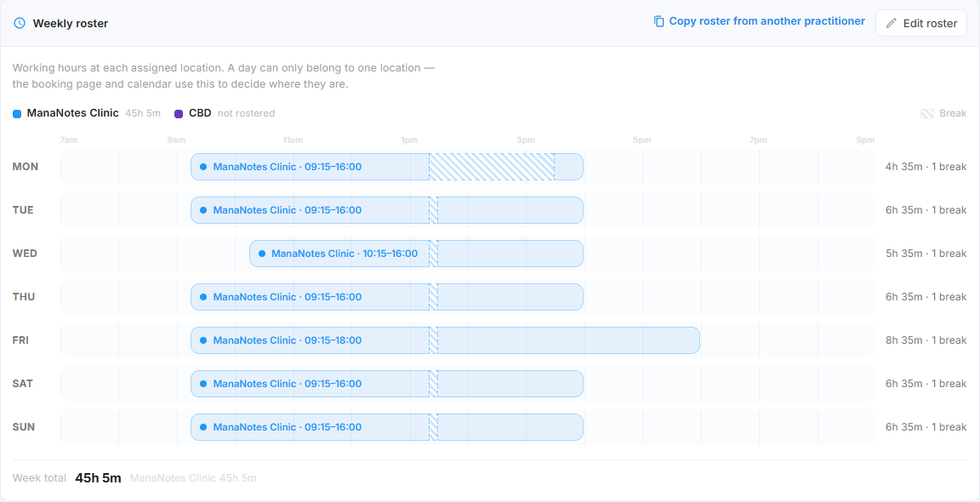Open Copy roster from another practitioner
Image resolution: width=980 pixels, height=502 pixels.
click(x=760, y=21)
